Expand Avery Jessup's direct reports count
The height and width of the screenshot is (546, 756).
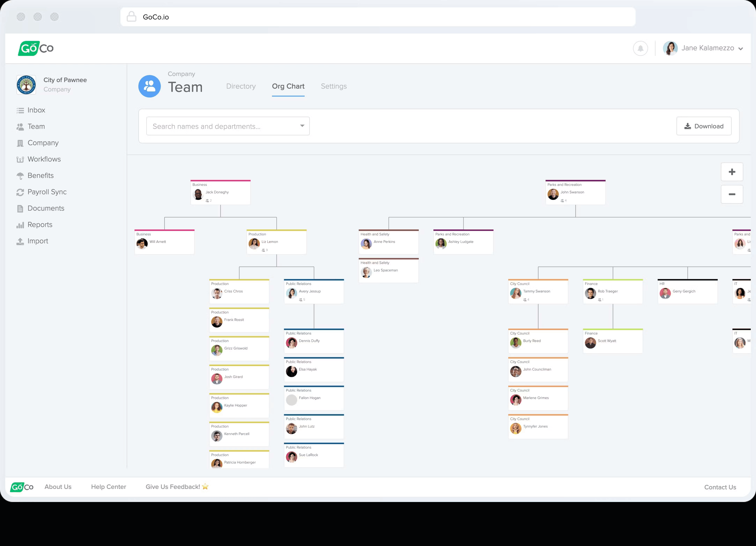(x=302, y=300)
